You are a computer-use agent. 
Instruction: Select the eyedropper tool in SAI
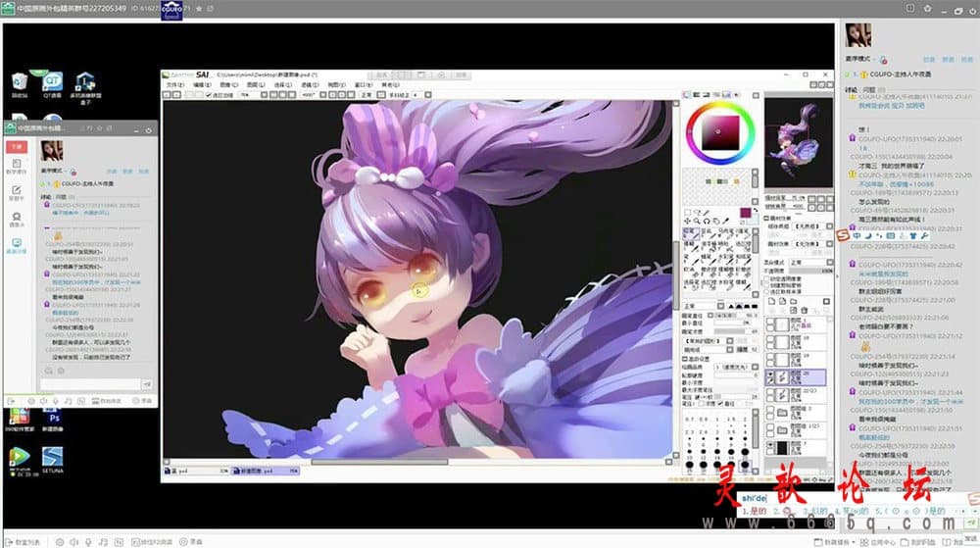(x=725, y=221)
